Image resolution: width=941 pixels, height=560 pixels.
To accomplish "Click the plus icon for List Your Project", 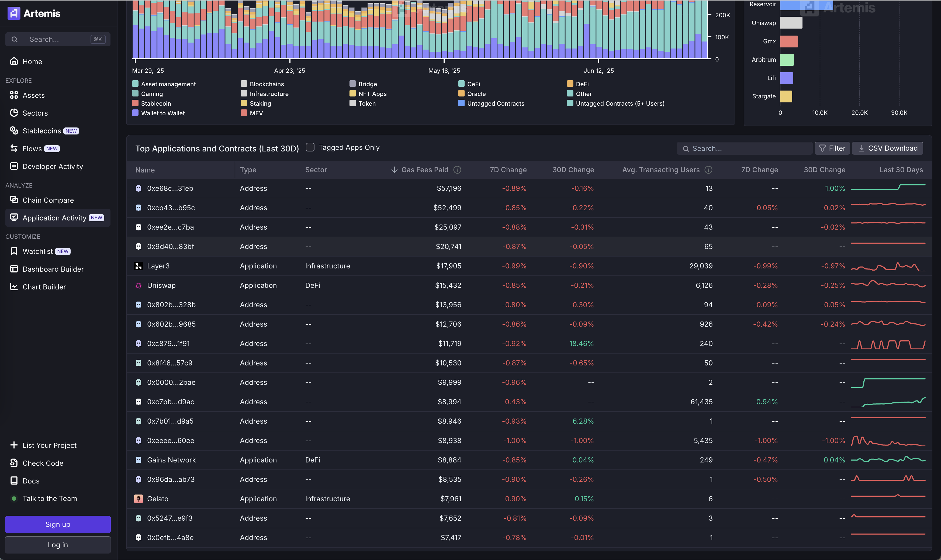I will pos(14,445).
